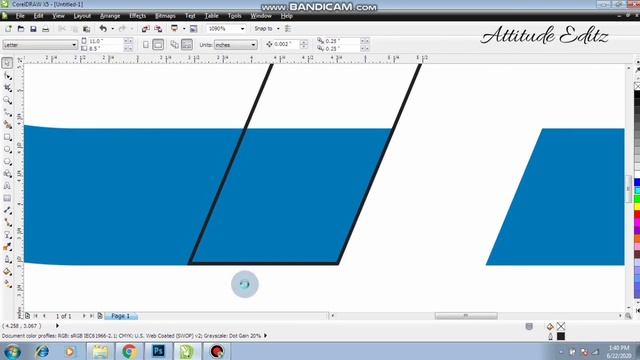Select the Freehand tool
Screen dimensions: 640x360
7,113
